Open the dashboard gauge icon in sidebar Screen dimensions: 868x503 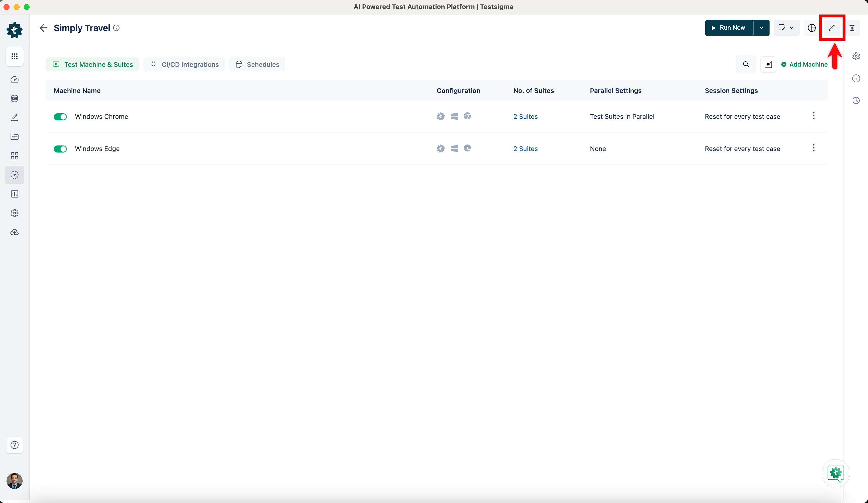click(15, 80)
